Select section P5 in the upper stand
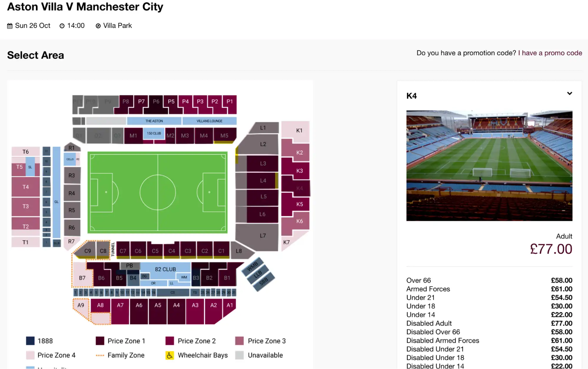Image resolution: width=588 pixels, height=369 pixels. (171, 101)
